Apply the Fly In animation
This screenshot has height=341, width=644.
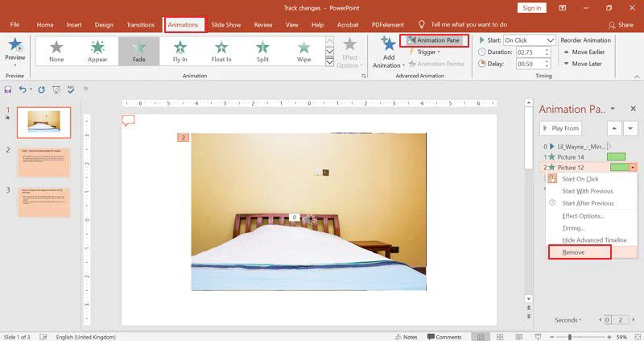(x=180, y=52)
